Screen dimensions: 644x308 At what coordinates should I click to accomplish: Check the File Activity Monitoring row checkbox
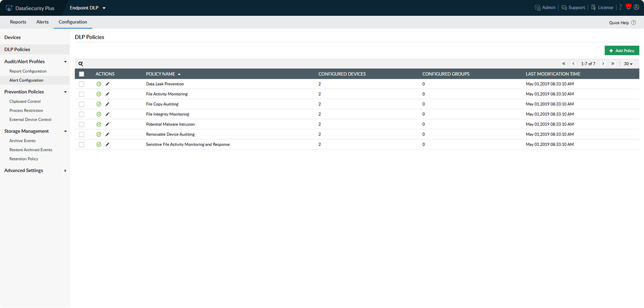pyautogui.click(x=82, y=94)
